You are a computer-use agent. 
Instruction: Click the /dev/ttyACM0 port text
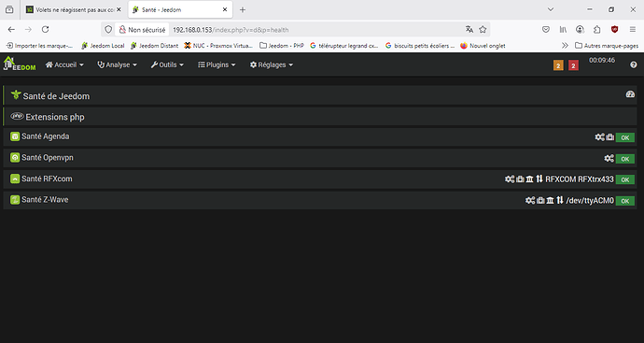click(590, 201)
